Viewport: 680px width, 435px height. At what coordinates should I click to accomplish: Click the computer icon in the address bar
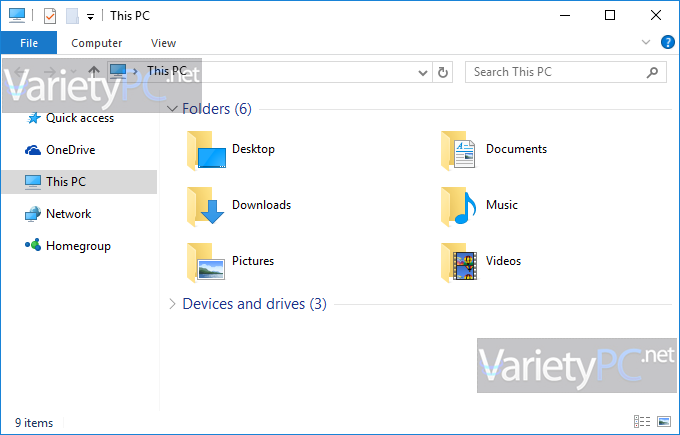[118, 71]
